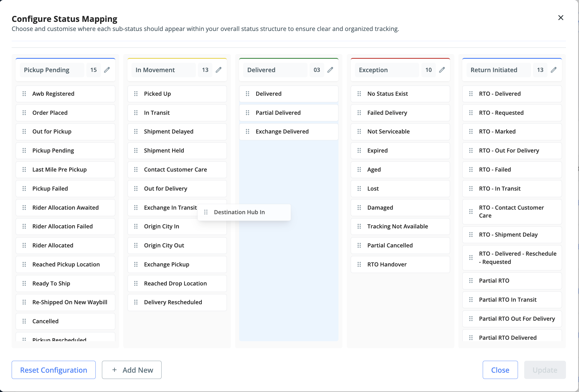This screenshot has height=392, width=579.
Task: Click drag handle of Awb Registered
Action: click(24, 94)
